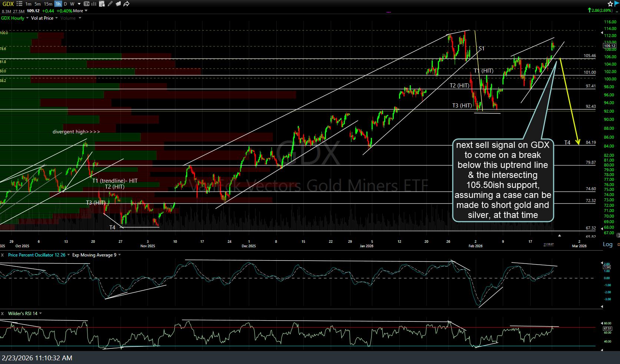Click the 101.00 price level label
This screenshot has height=364, width=620.
[x=590, y=73]
